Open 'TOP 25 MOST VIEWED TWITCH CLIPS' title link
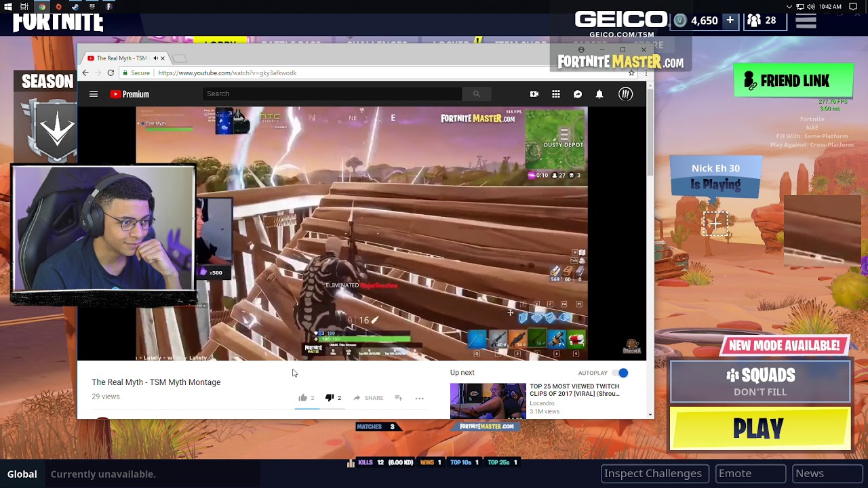Image resolution: width=868 pixels, height=488 pixels. click(x=574, y=390)
